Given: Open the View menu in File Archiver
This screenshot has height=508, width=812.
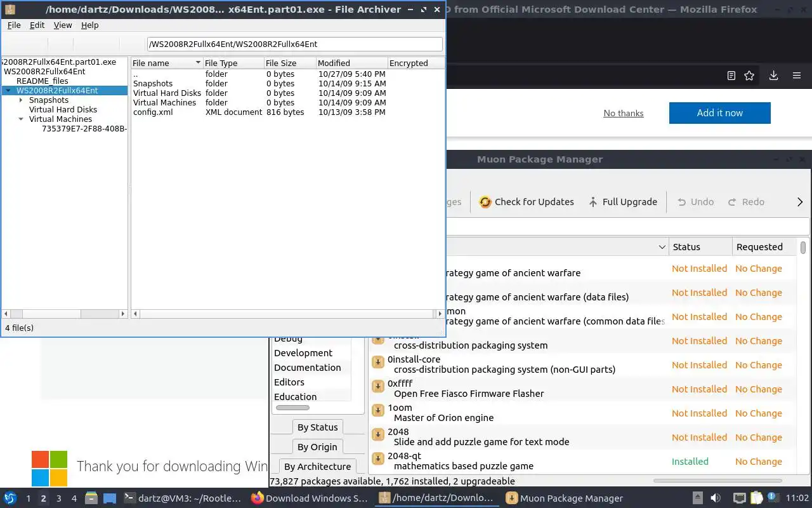Looking at the screenshot, I should coord(63,25).
